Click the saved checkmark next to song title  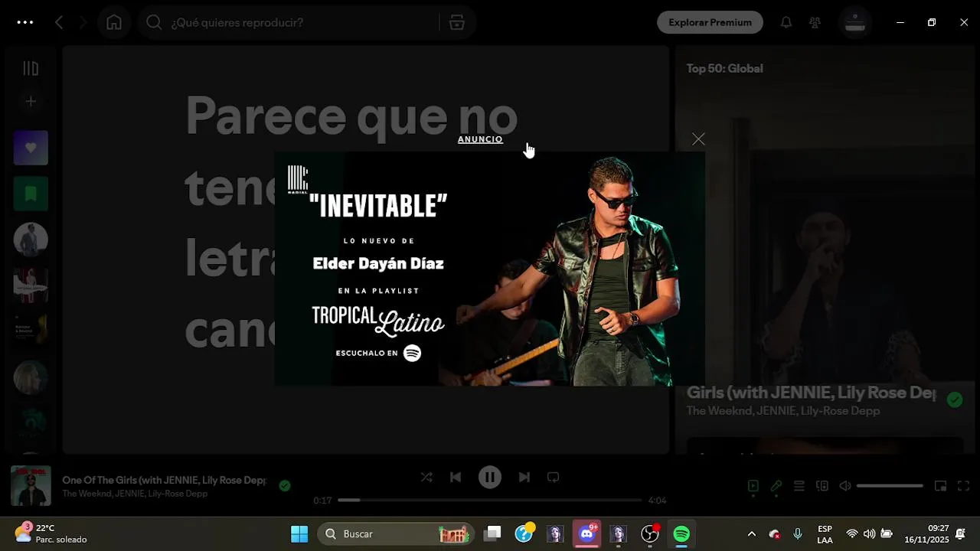click(x=285, y=485)
